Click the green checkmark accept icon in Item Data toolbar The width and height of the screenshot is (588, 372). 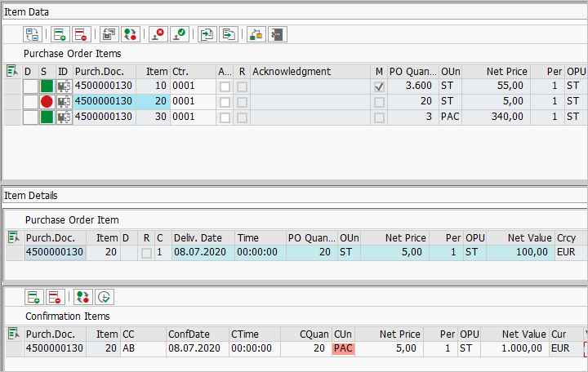(179, 34)
